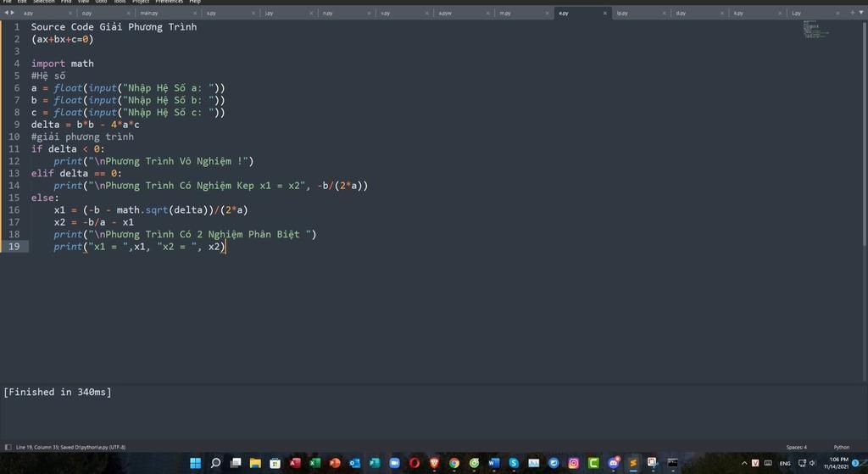Add a new tab with plus button
868x474 pixels.
pos(853,12)
